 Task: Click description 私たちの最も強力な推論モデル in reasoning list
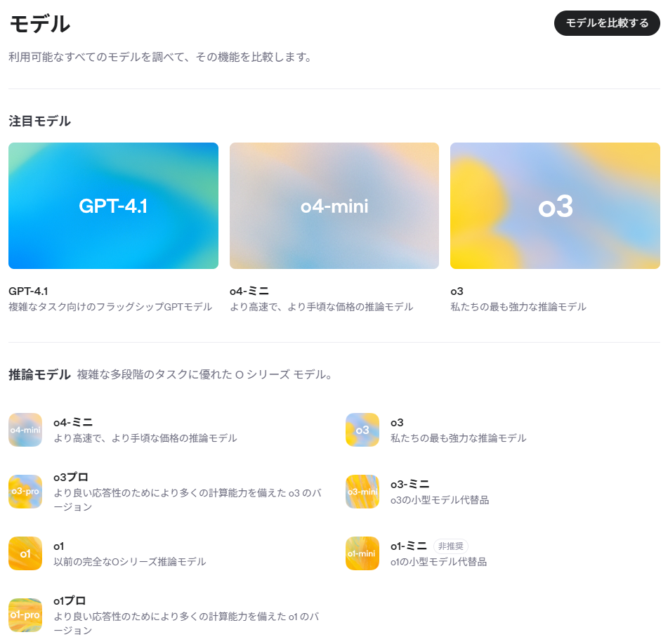click(x=459, y=438)
